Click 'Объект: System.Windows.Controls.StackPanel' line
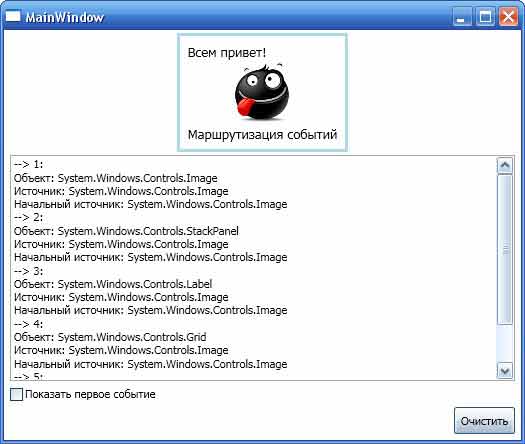 pos(126,231)
